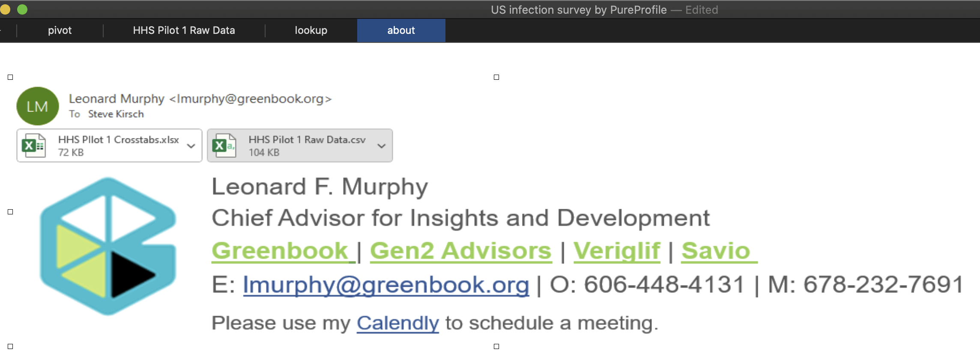The image size is (980, 361).
Task: Click the green zoom window button
Action: click(22, 9)
